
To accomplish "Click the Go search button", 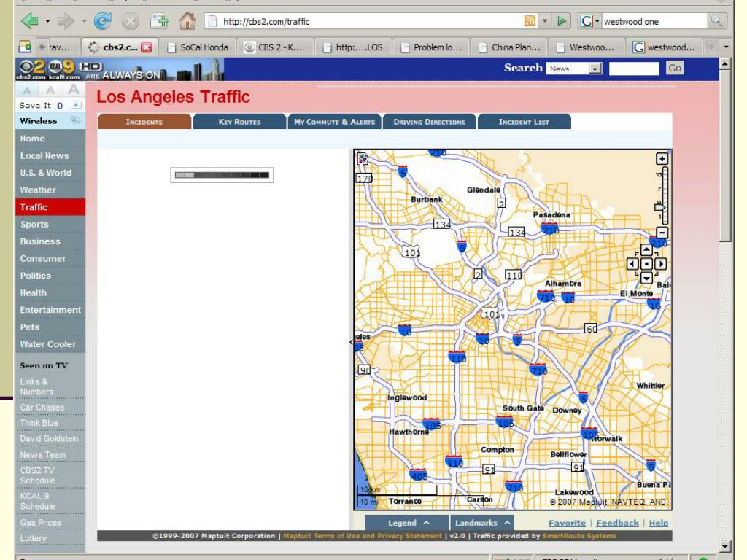I will 675,68.
